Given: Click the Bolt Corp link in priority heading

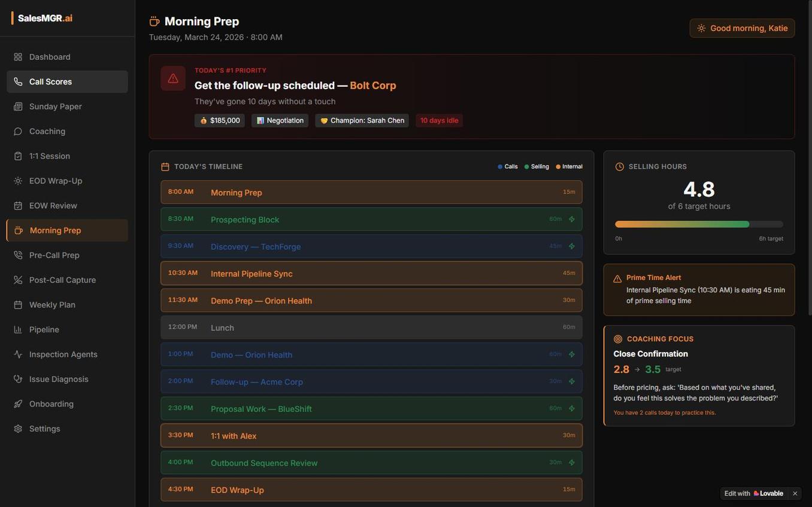Looking at the screenshot, I should pyautogui.click(x=373, y=86).
